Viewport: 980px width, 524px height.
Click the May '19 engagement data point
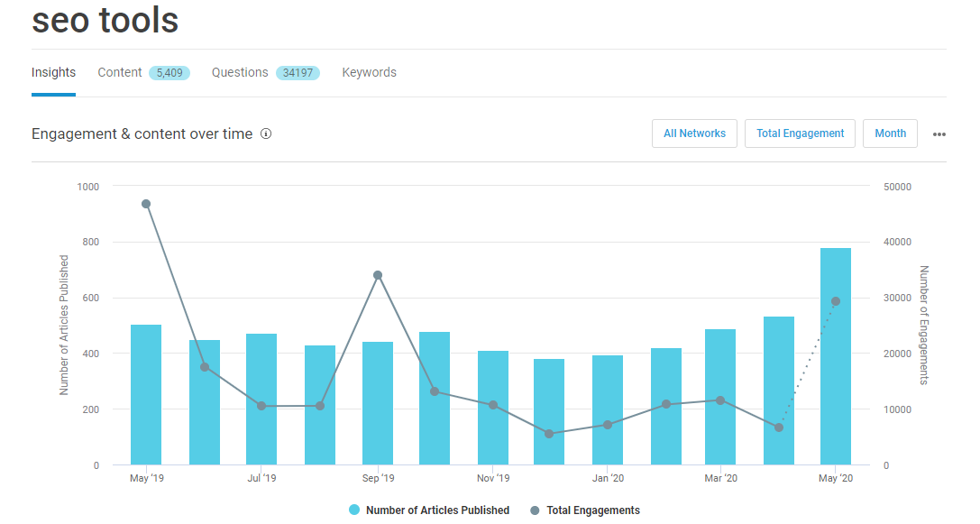click(x=146, y=204)
